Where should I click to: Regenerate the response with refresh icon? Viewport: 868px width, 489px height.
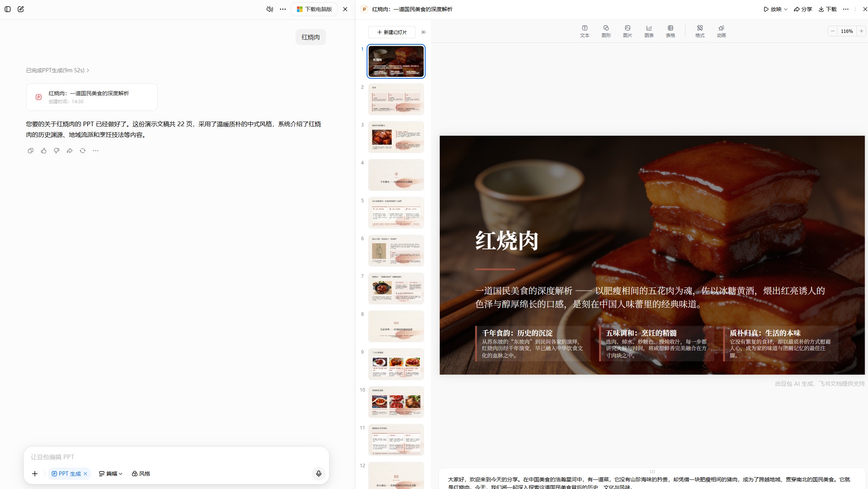point(83,151)
